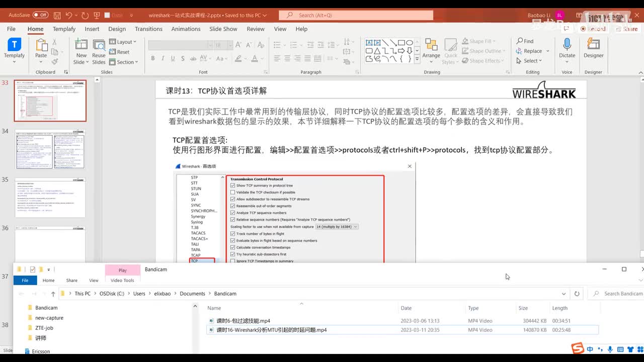Click the Replace button

click(x=529, y=51)
